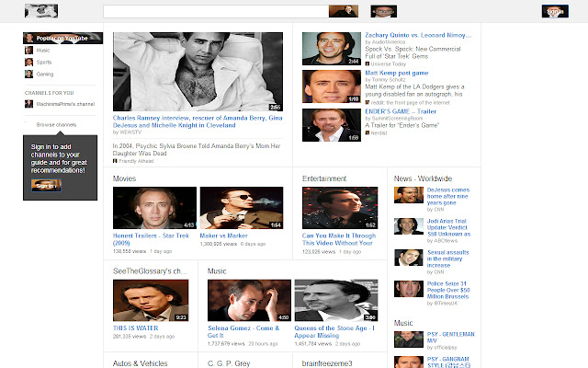
Task: Select Popular on YouTube in sidebar
Action: pyautogui.click(x=63, y=38)
